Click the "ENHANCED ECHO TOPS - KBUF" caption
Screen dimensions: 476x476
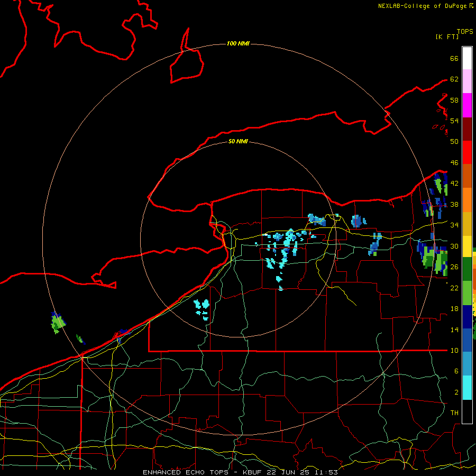(203, 472)
